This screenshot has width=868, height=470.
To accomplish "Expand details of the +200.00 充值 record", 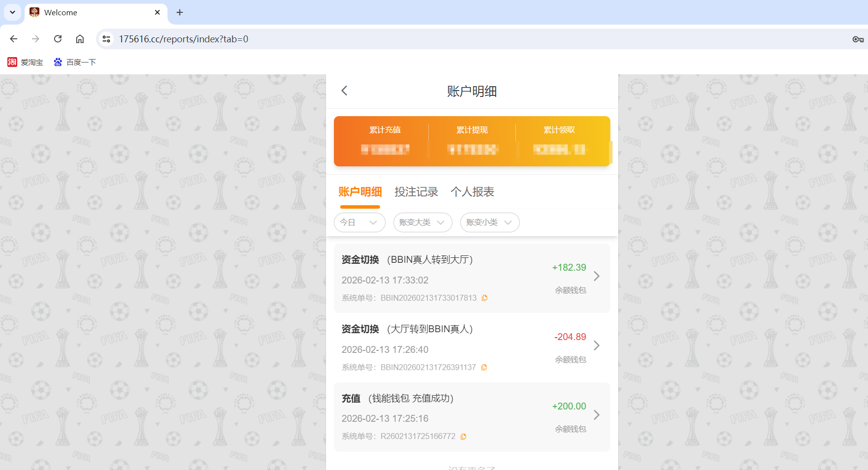I will point(597,415).
